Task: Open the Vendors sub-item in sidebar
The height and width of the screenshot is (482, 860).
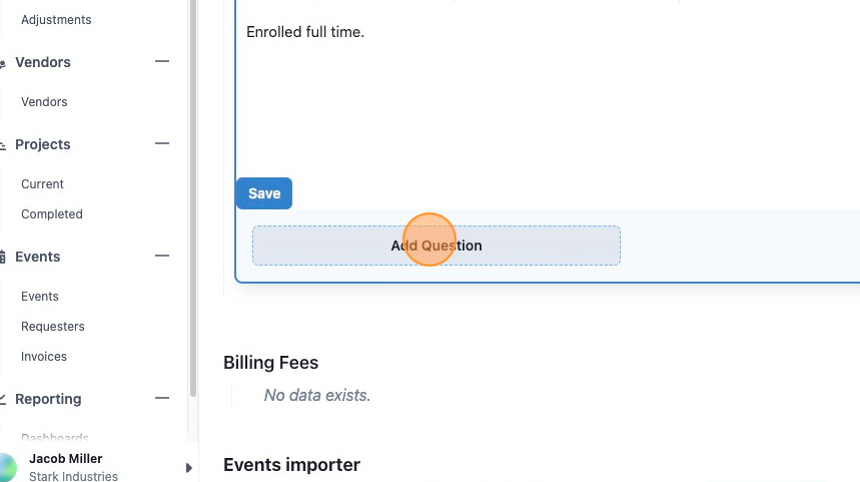Action: 44,102
